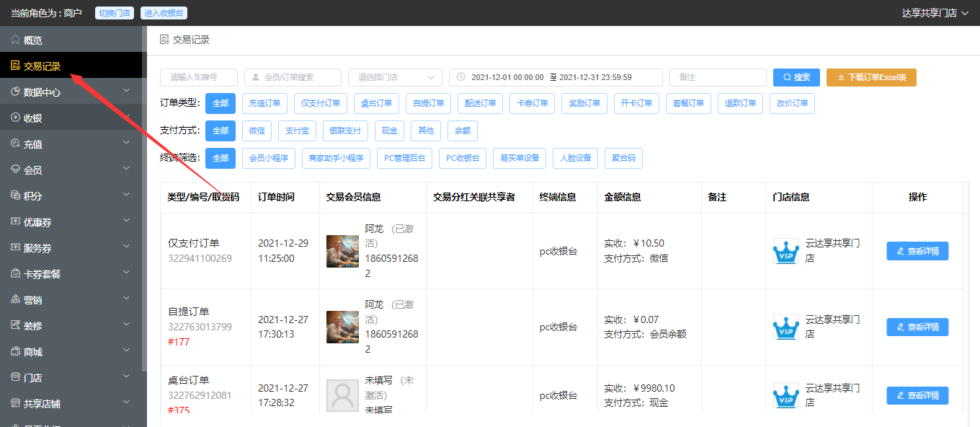Filter by 退款订单 order type

coord(740,103)
